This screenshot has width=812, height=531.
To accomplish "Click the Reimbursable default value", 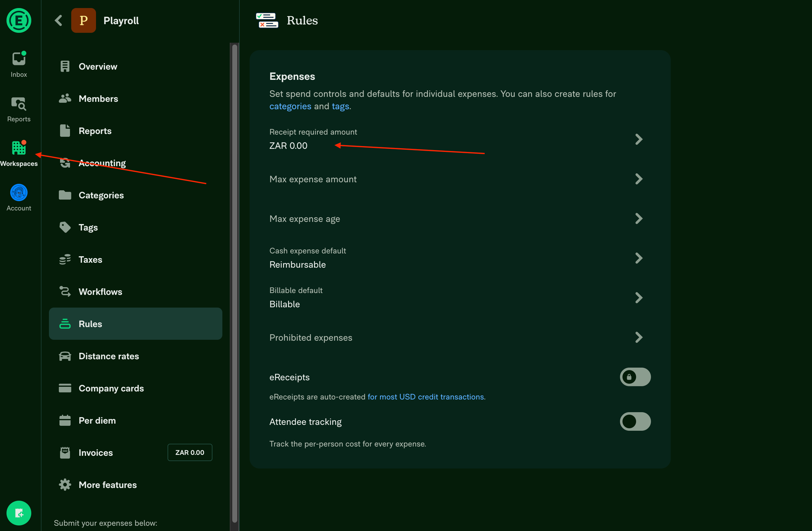I will click(x=298, y=265).
